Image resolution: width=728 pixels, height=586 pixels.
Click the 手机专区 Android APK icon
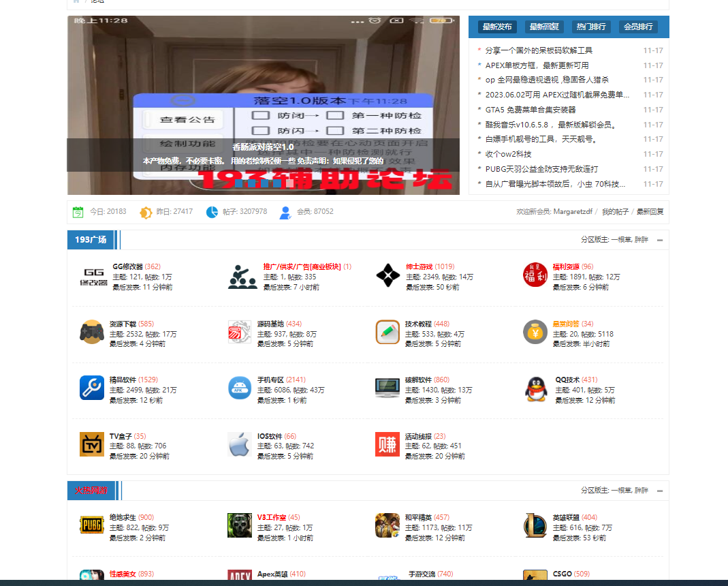click(240, 388)
